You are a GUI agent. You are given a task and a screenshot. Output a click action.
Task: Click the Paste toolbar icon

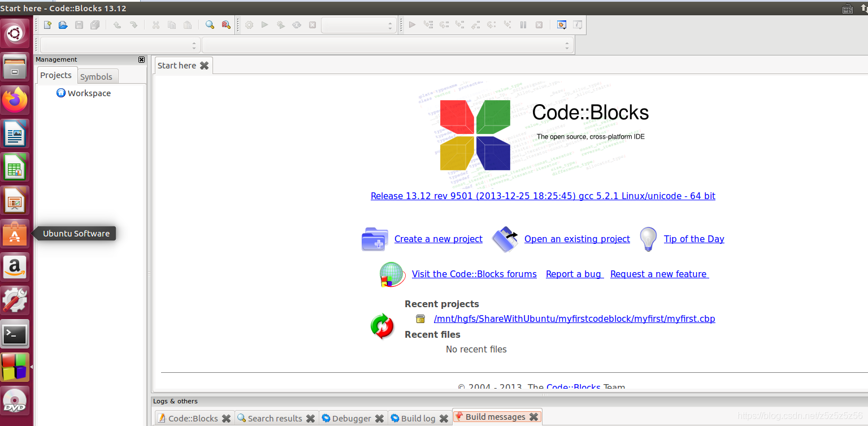point(188,25)
